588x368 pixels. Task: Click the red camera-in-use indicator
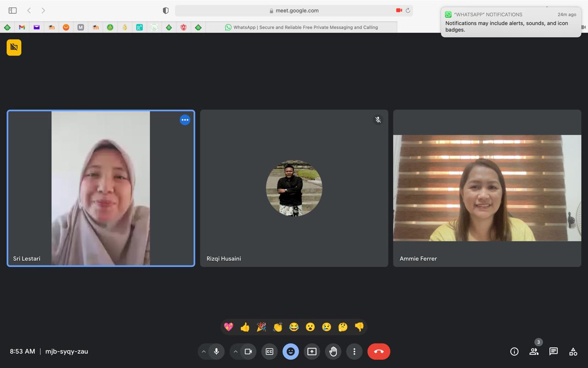(x=399, y=10)
